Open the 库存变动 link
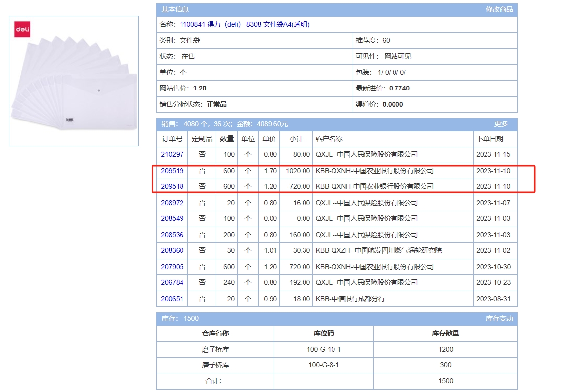 [x=499, y=318]
